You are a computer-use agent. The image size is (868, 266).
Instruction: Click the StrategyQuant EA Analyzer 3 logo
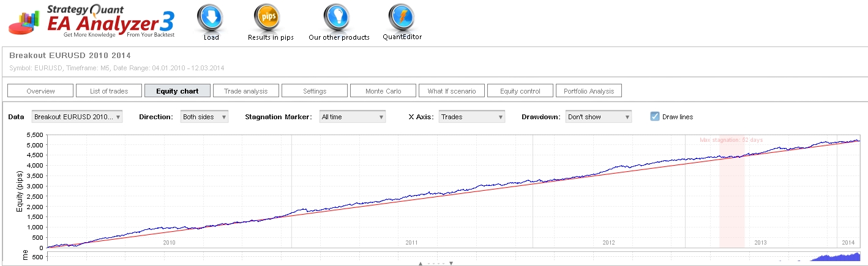[92, 21]
